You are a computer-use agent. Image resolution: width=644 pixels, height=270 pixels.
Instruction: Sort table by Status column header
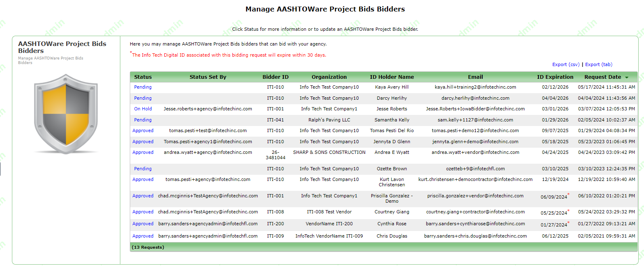click(x=143, y=77)
